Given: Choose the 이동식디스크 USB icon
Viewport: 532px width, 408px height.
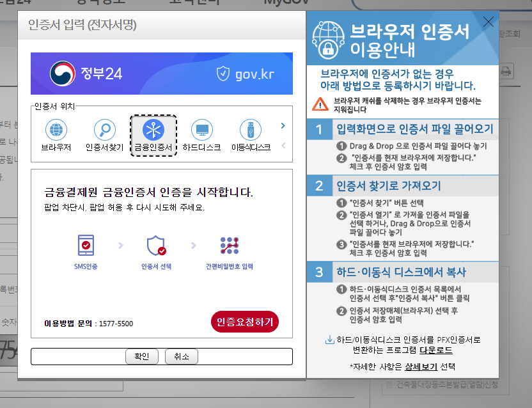Looking at the screenshot, I should (251, 130).
